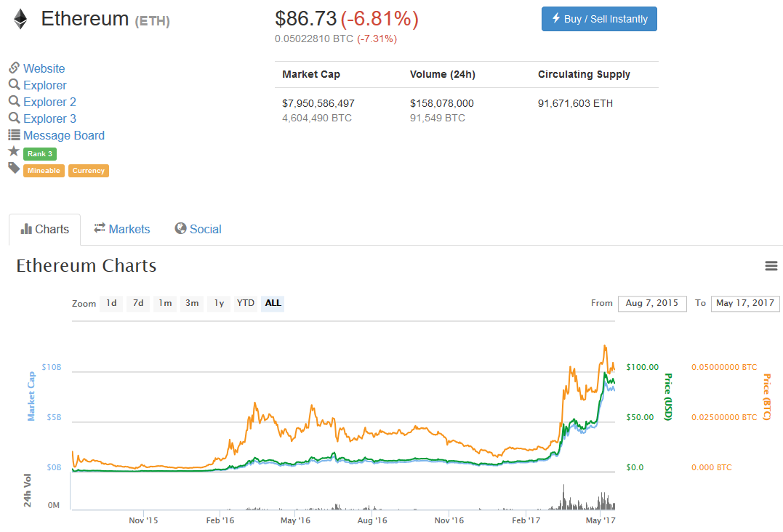Set chart zoom to 7d

pyautogui.click(x=138, y=303)
